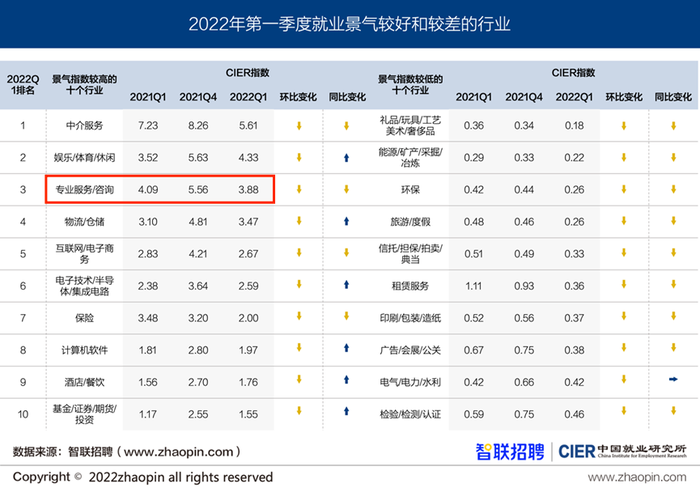Click the blue right arrow in 电气/电力/水利 row

click(672, 380)
